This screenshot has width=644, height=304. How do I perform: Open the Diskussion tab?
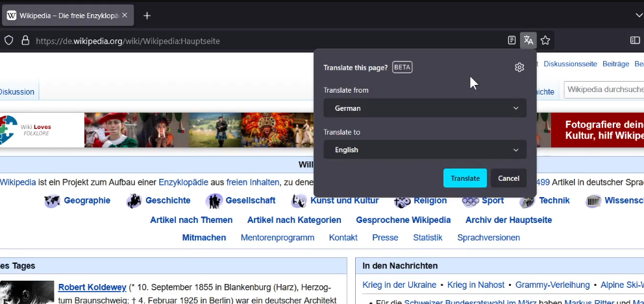coord(17,92)
